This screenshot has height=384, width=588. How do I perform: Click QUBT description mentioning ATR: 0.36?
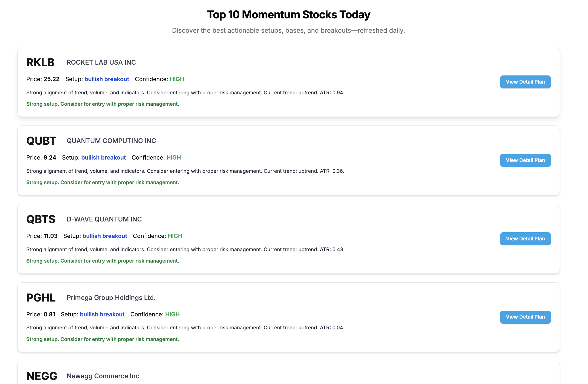185,171
